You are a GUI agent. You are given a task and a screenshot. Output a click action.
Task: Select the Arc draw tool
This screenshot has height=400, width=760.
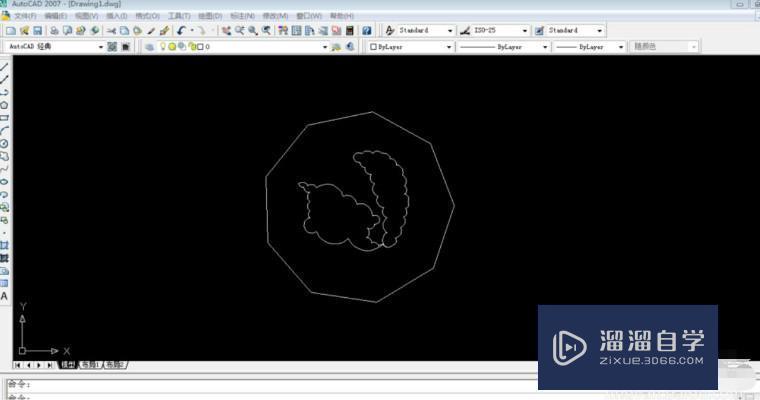point(4,130)
